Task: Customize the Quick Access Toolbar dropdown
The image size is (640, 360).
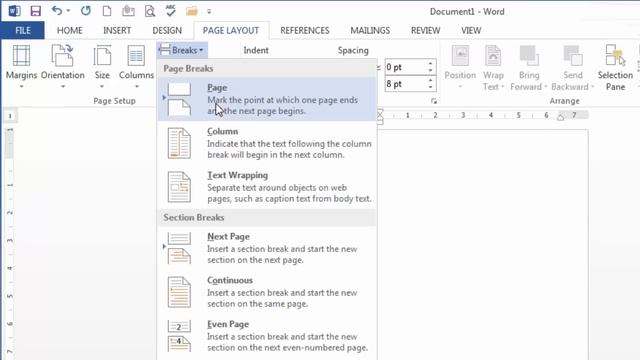Action: 209,11
